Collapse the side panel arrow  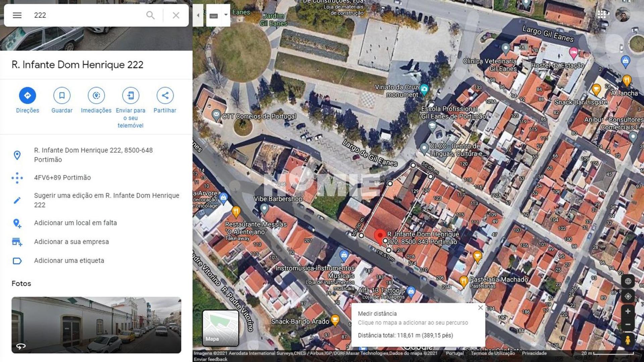pyautogui.click(x=198, y=15)
